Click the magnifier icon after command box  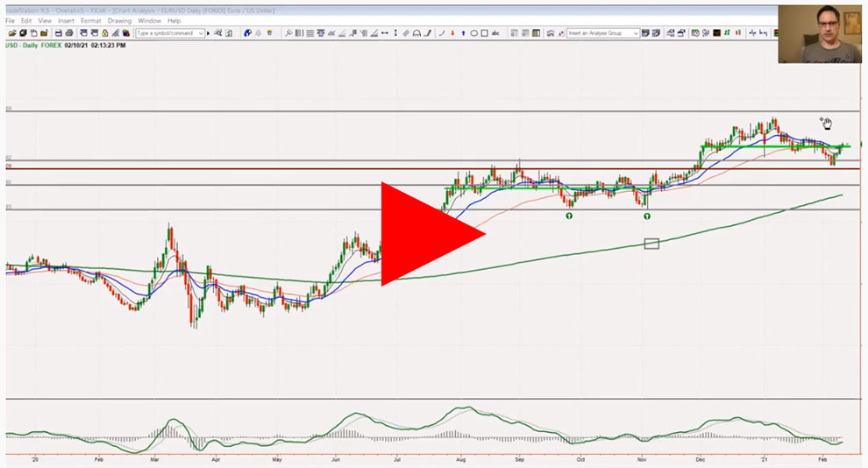(x=217, y=33)
